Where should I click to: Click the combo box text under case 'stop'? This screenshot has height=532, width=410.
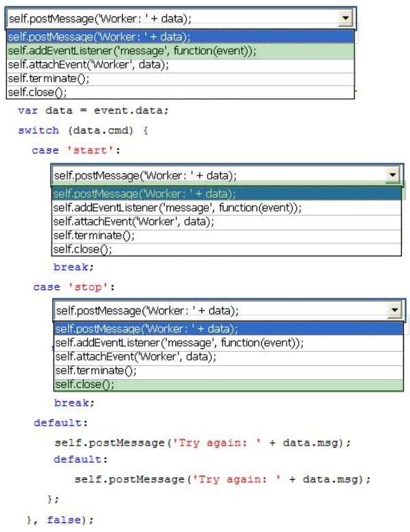tap(221, 311)
